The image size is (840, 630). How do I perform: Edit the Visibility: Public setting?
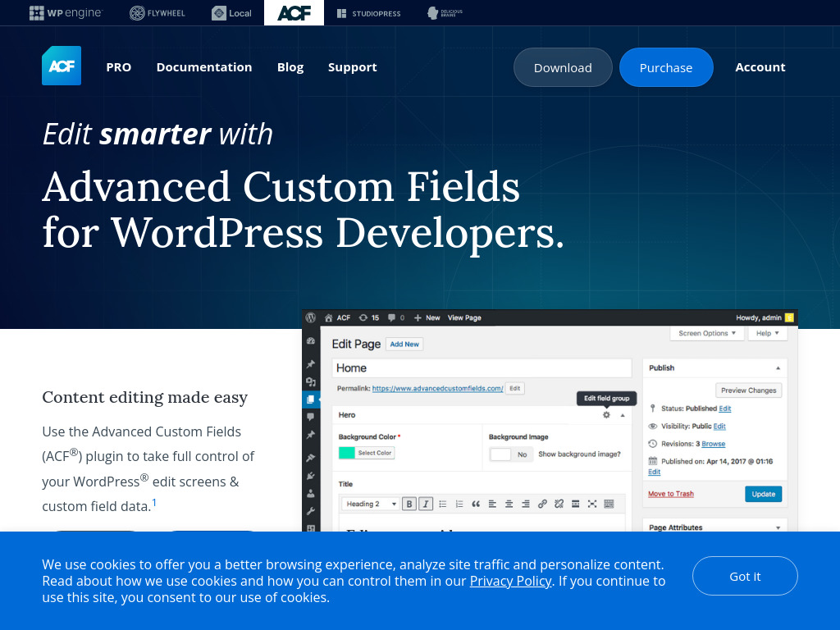click(719, 427)
